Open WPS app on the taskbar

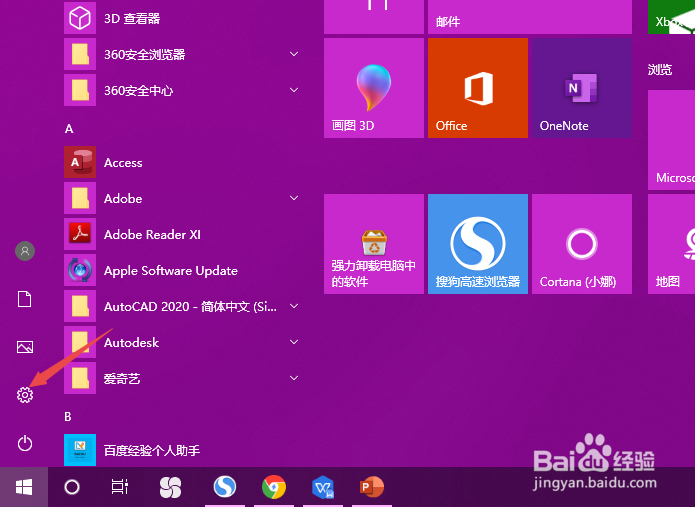coord(323,487)
